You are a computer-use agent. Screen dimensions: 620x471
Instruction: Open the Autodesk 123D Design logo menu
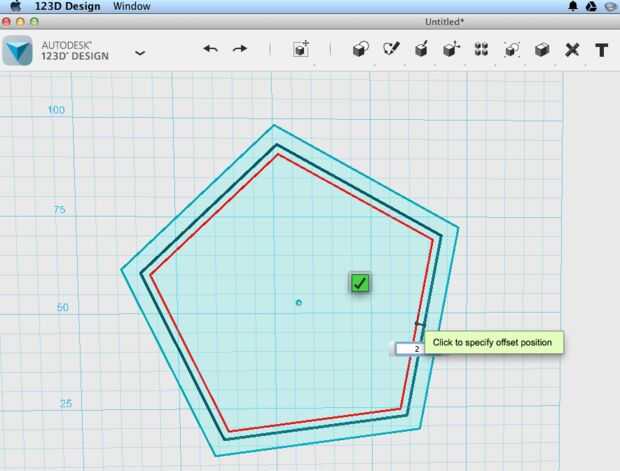[x=17, y=51]
